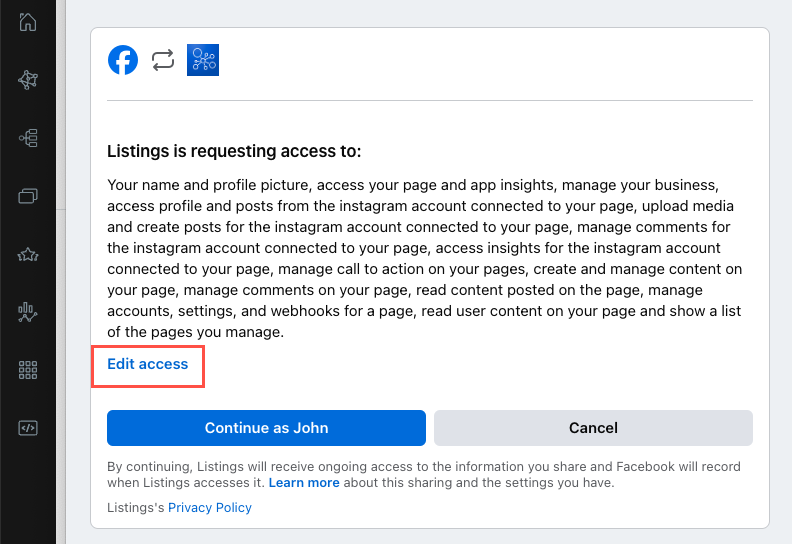Viewport: 792px width, 544px height.
Task: Open the Edit access link
Action: click(x=148, y=364)
